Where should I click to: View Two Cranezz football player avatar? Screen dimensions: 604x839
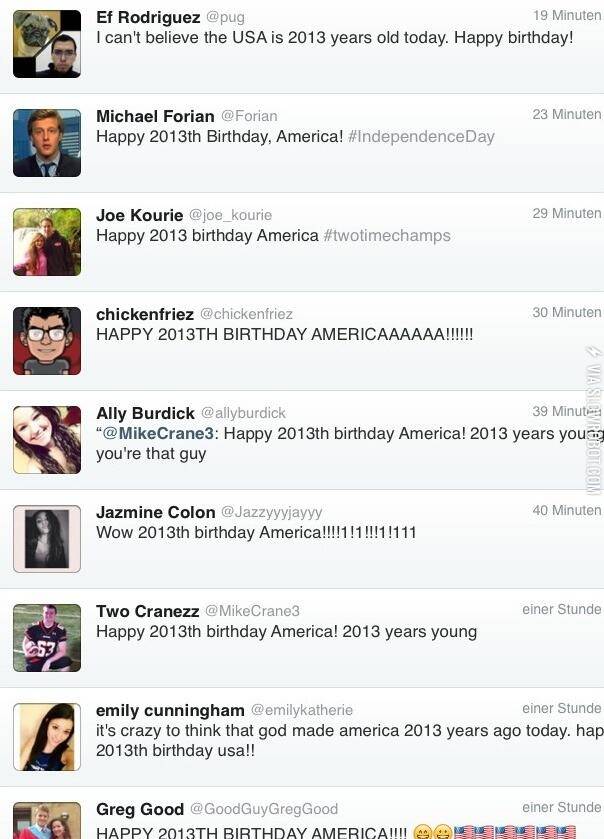47,638
